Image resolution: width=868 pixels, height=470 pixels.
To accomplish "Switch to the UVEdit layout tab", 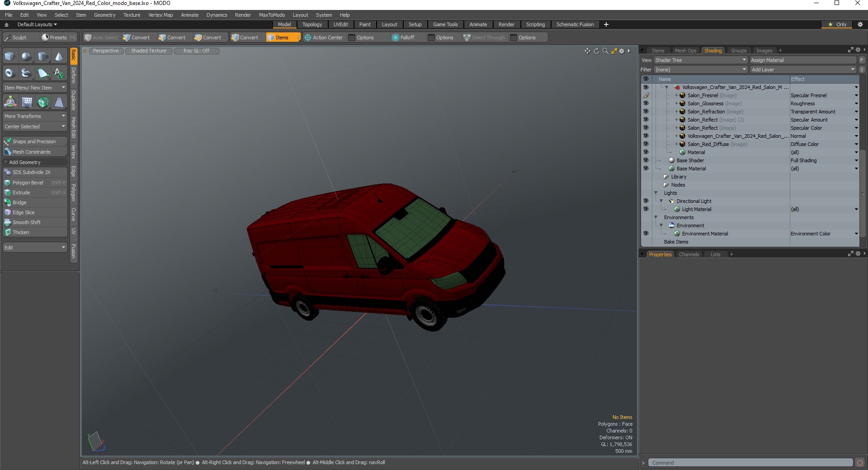I will 340,24.
